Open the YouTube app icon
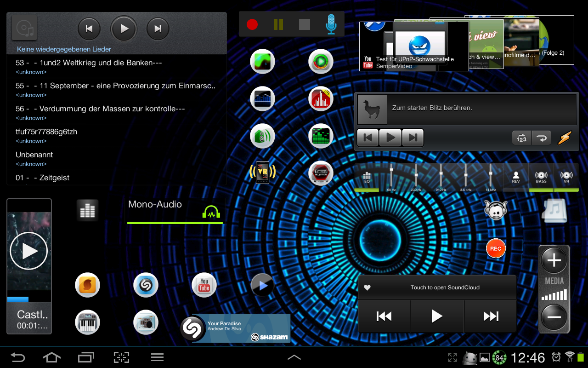This screenshot has width=588, height=368. [204, 285]
